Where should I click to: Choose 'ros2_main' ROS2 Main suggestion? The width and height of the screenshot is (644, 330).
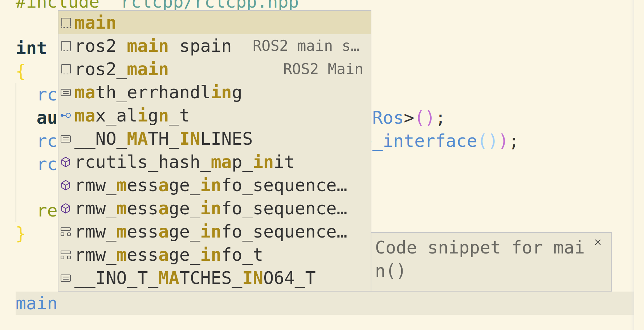click(215, 69)
